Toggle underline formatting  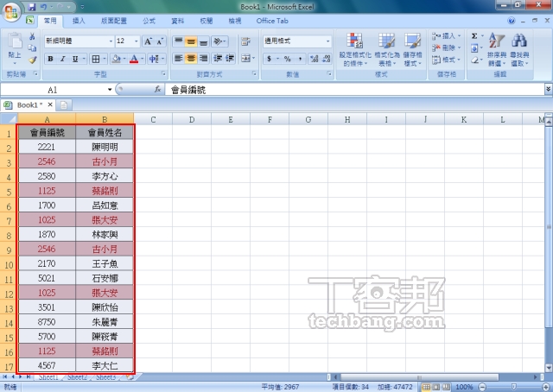click(75, 59)
